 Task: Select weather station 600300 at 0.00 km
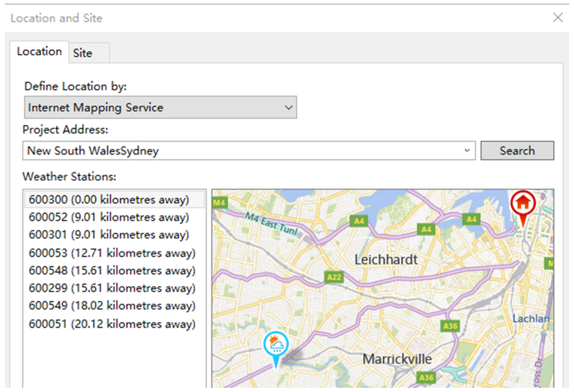click(109, 200)
